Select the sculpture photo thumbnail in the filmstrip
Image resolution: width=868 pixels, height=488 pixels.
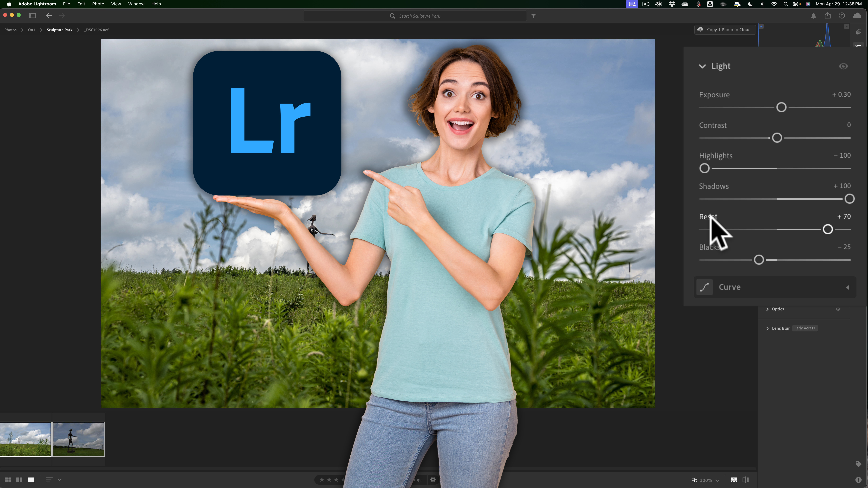tap(78, 440)
